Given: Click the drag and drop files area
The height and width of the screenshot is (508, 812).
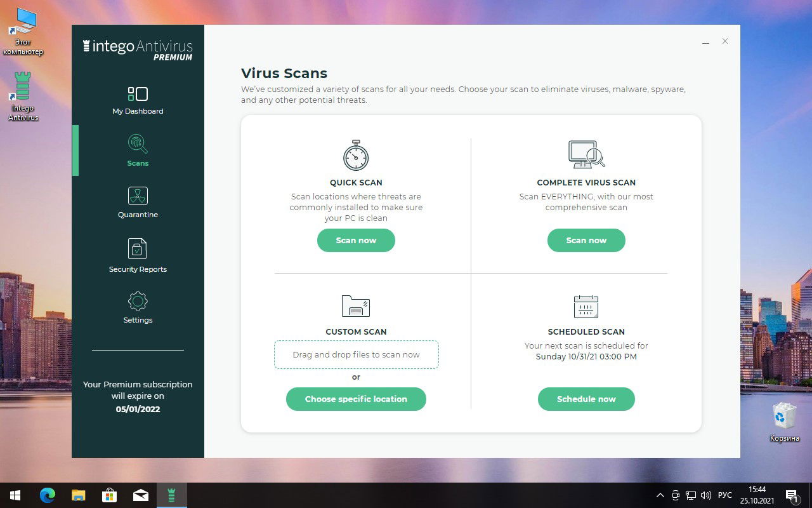Looking at the screenshot, I should click(x=356, y=354).
